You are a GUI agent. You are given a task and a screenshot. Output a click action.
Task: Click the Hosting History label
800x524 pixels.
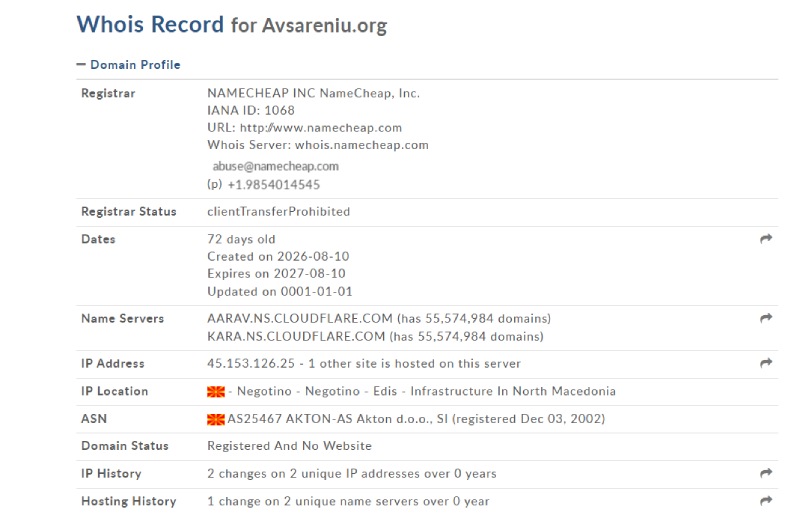(129, 501)
